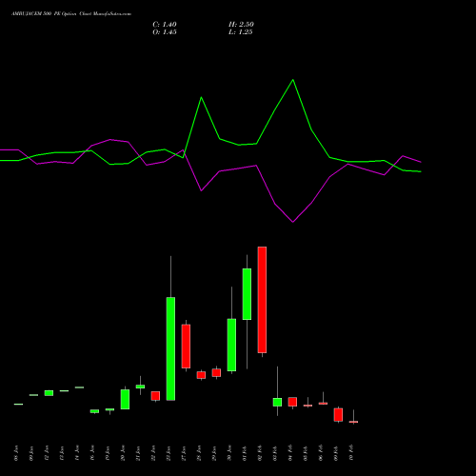476x476 pixels.
Task: Select the red candle for 09 Feb
Action: (338, 415)
